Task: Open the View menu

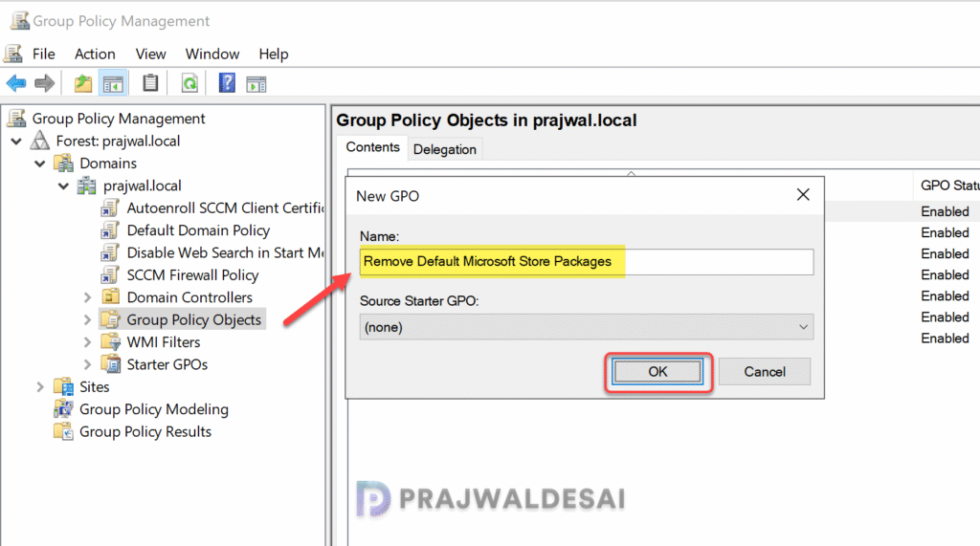Action: click(x=150, y=54)
